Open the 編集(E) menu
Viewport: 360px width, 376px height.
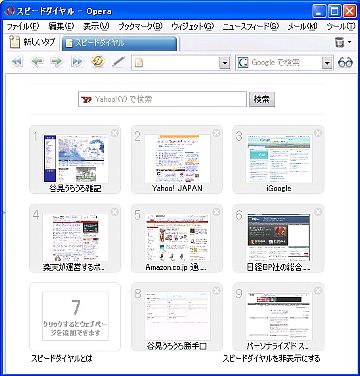click(x=61, y=26)
